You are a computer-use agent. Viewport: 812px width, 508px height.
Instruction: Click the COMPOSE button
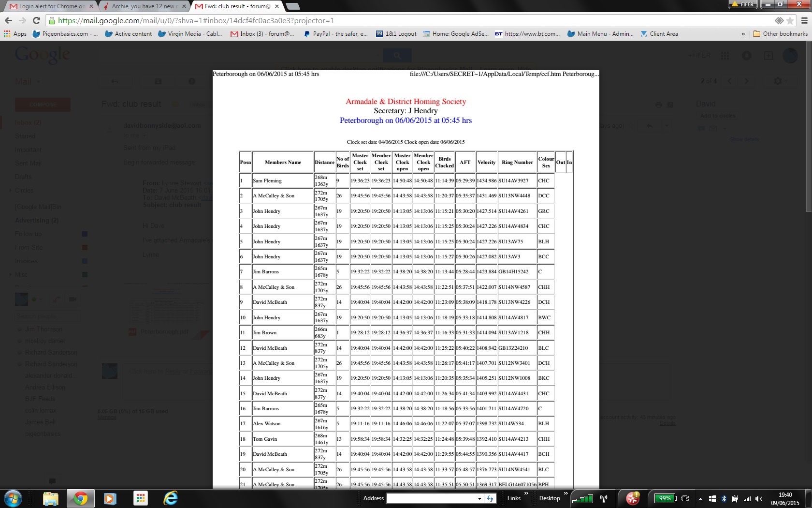click(x=43, y=105)
